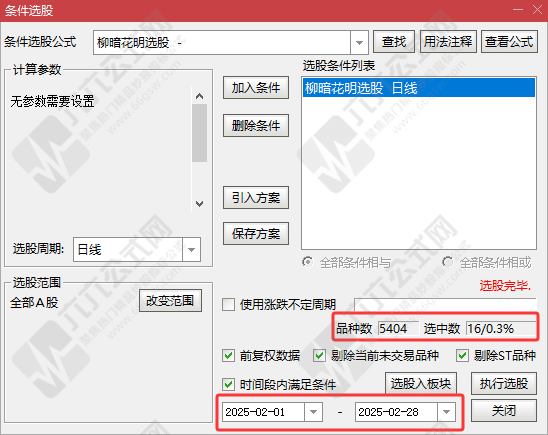Screen dimensions: 548x435
Task: Expand the start date 2025-02-01 picker
Action: (x=313, y=412)
